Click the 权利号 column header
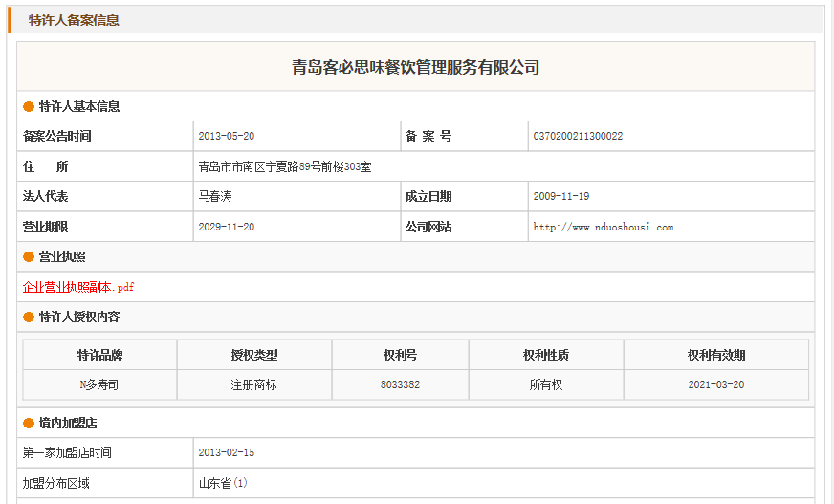This screenshot has width=834, height=504. click(x=400, y=355)
